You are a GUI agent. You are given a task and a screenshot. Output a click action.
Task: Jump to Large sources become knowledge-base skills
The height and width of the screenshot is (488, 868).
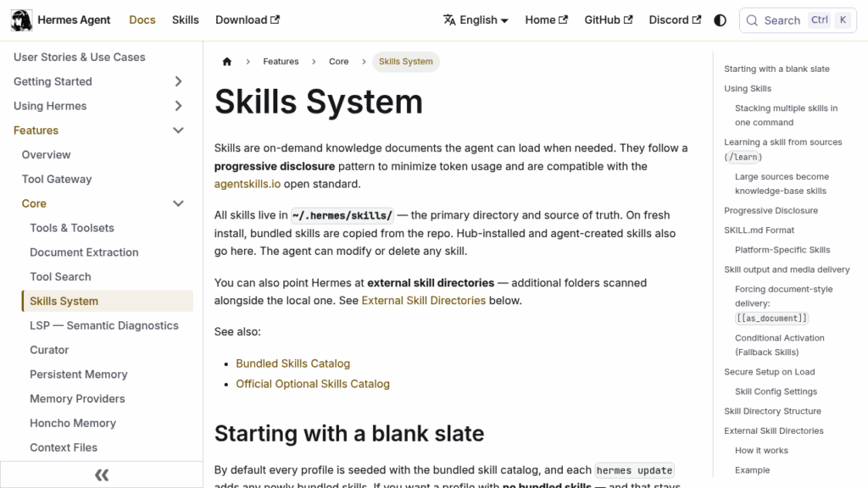[x=782, y=184]
